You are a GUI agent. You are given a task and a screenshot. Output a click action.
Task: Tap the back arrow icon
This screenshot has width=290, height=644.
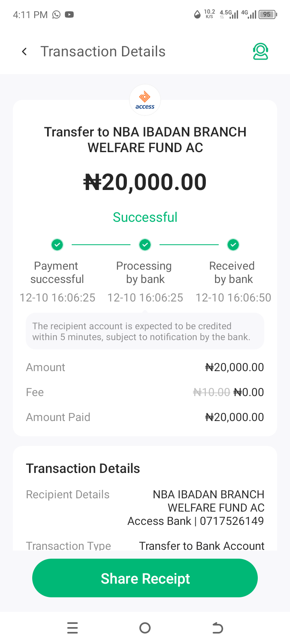click(x=25, y=52)
